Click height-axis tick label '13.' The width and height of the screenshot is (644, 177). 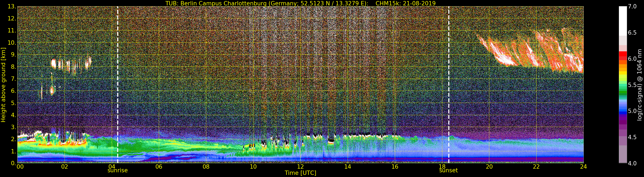point(12,6)
